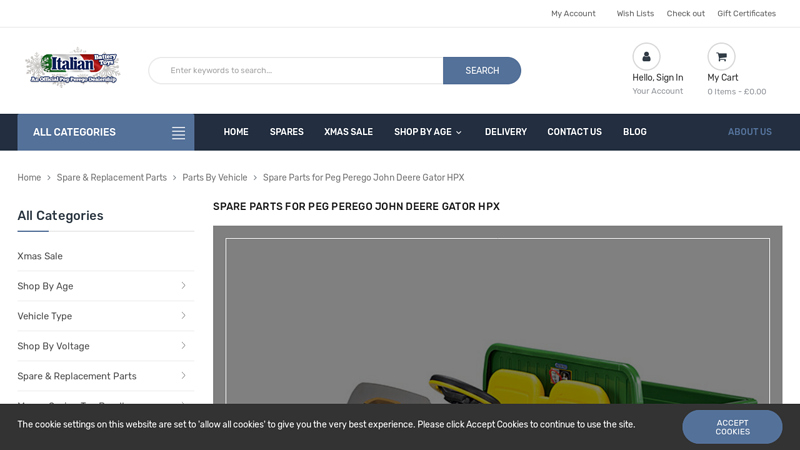Accept cookies via the Accept Cookies button
This screenshot has height=450, width=800.
coord(732,427)
